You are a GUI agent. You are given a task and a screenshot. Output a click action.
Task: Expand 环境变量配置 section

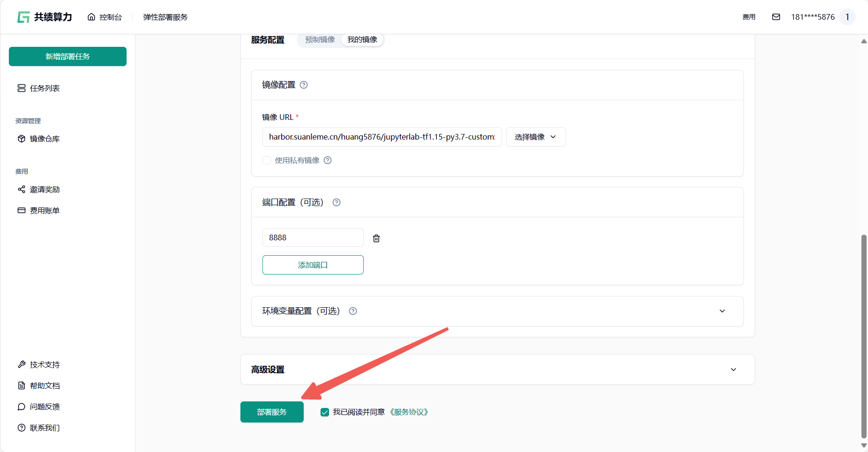[x=722, y=311]
